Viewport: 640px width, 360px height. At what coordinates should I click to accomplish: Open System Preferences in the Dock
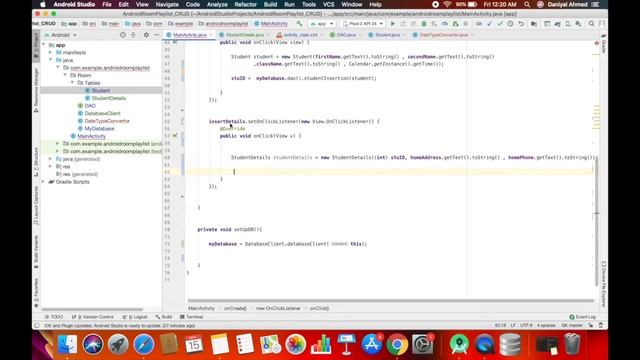point(422,344)
